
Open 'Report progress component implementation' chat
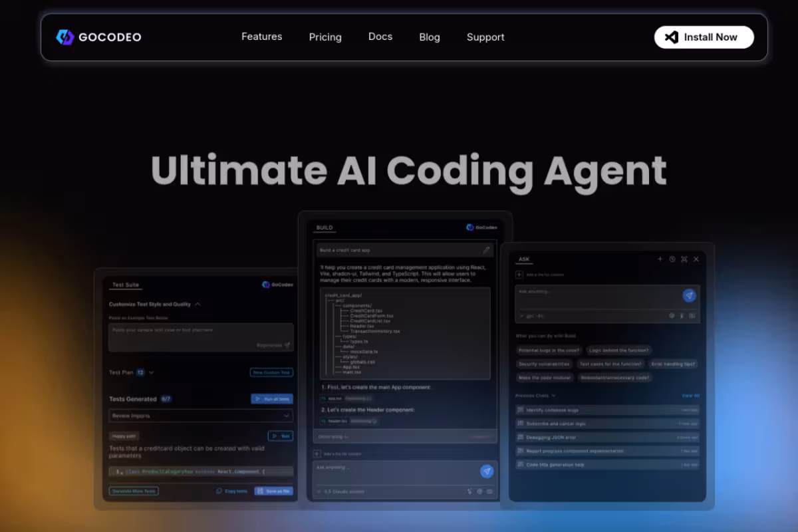(607, 451)
